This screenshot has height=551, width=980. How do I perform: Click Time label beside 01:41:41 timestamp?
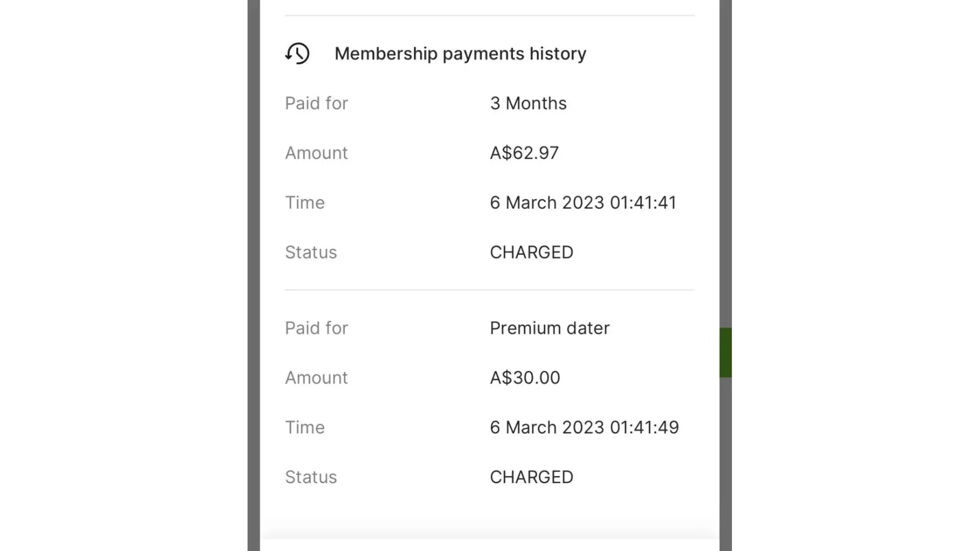305,202
